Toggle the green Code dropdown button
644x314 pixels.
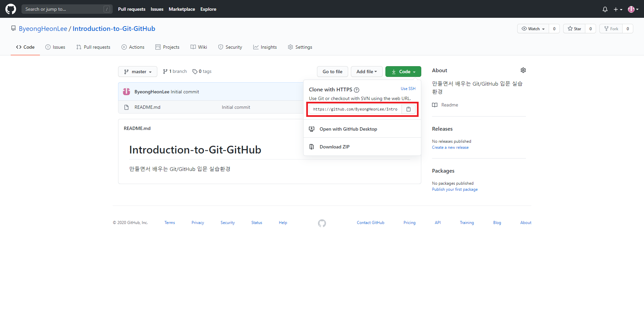(403, 72)
